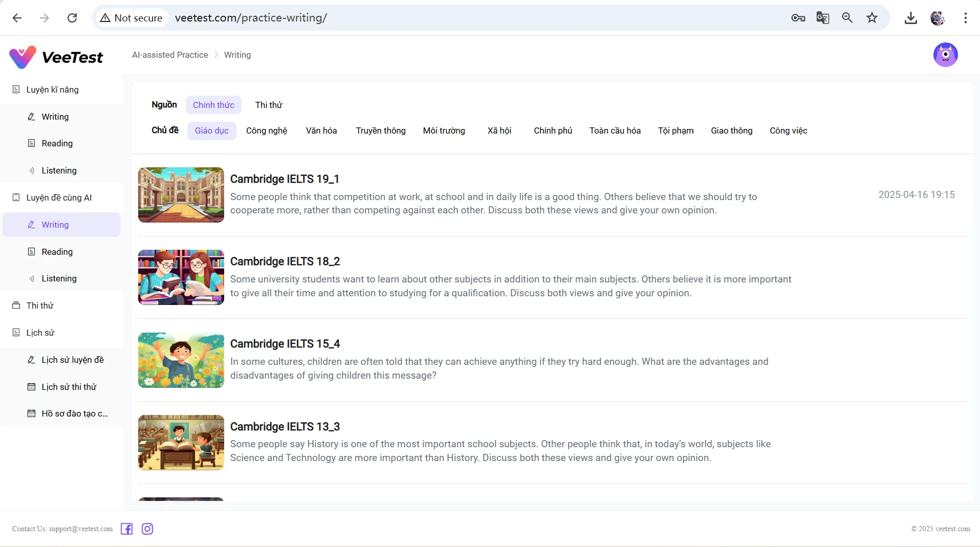Click the 2025-04-16 19:15 timestamp
This screenshot has height=547, width=980.
917,195
